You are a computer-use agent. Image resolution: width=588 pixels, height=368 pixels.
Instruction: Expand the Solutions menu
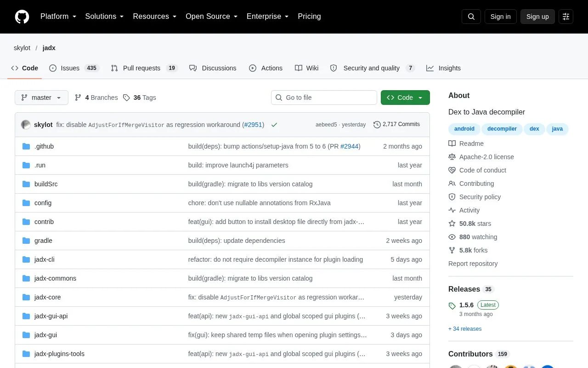pos(104,17)
